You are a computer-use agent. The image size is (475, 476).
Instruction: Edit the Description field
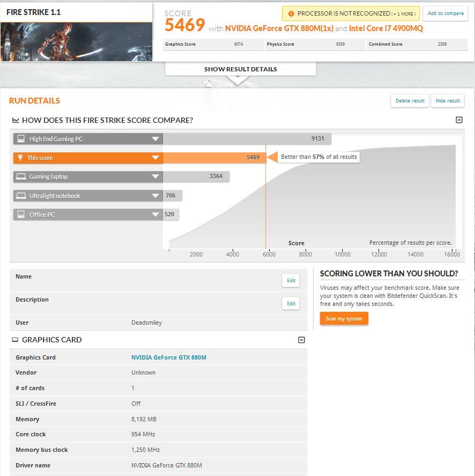[291, 304]
